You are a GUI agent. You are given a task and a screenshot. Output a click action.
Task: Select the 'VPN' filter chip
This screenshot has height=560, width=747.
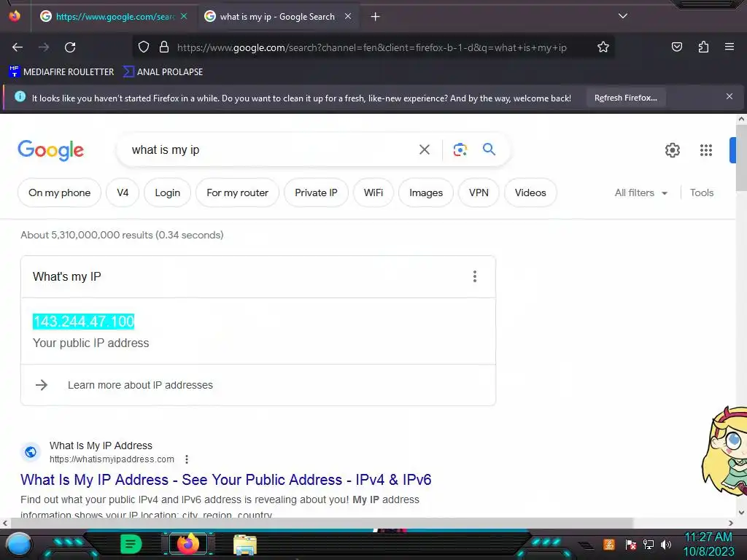click(x=479, y=192)
